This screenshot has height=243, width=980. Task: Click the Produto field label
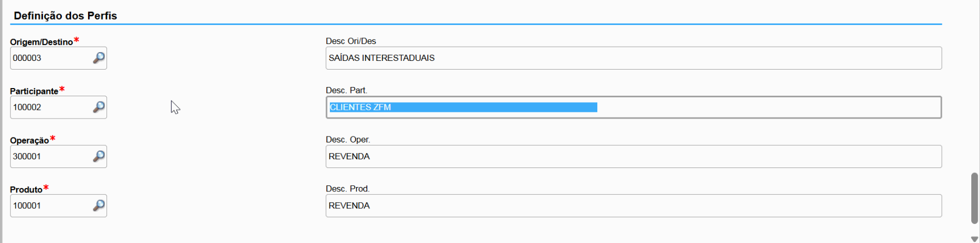[26, 189]
